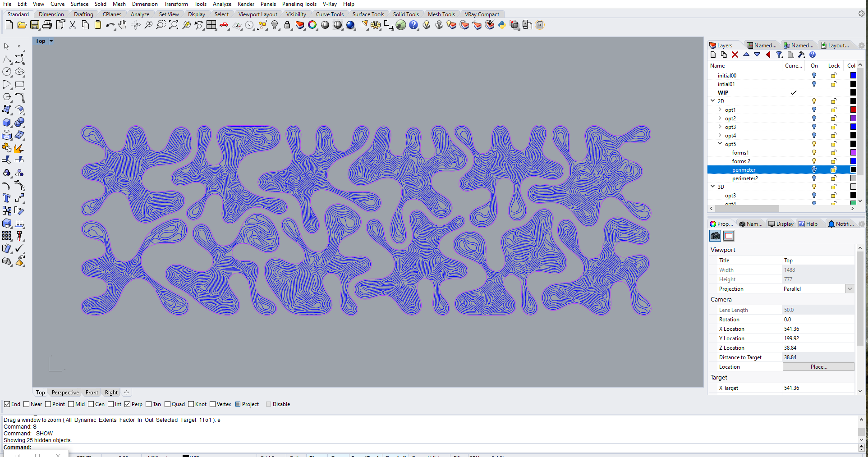Click the Explode icon in left sidebar
Screen dimensions: 868x457
tap(19, 148)
